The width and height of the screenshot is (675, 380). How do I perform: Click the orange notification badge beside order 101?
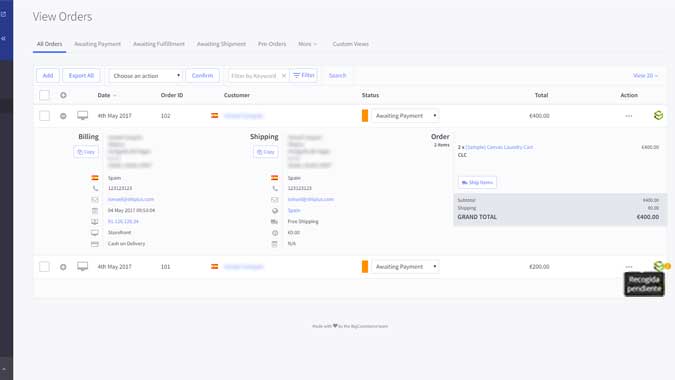[667, 266]
